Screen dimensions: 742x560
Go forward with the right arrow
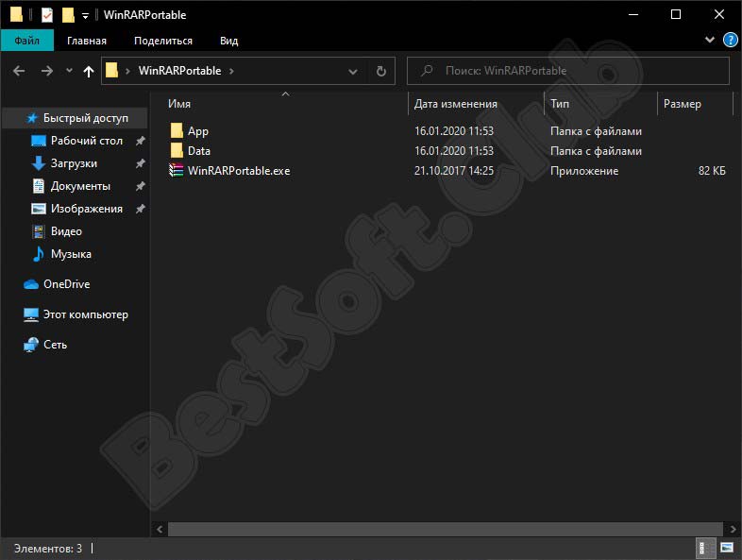click(47, 71)
